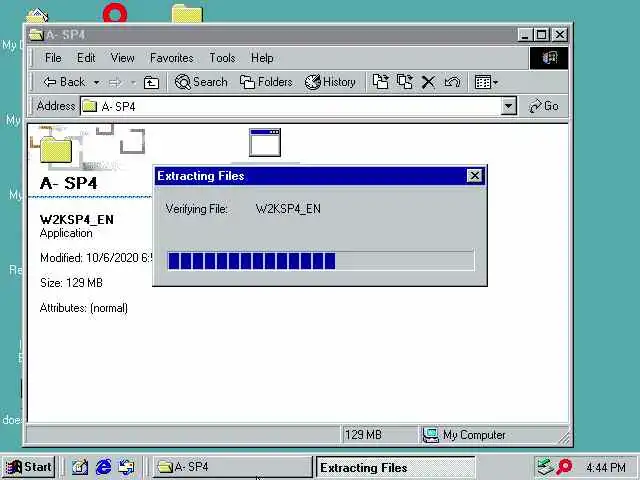Go back using the Back button

(64, 82)
